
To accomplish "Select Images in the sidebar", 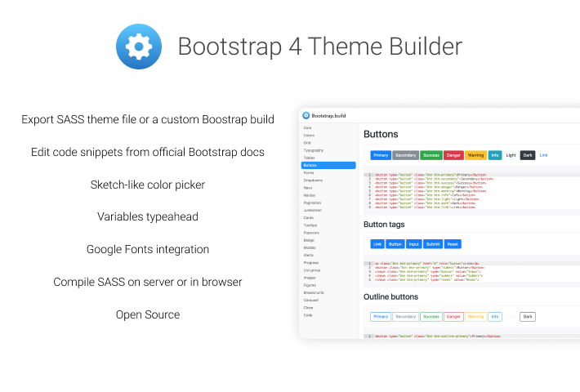I will tap(310, 278).
